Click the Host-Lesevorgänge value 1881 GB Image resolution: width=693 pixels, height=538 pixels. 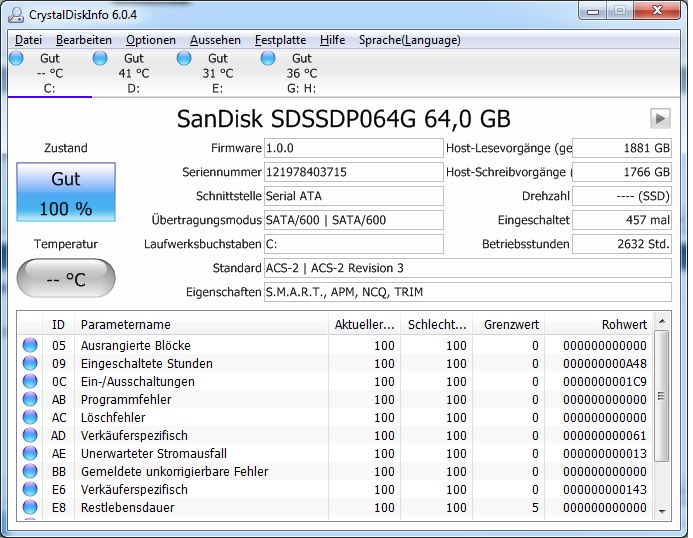(622, 148)
